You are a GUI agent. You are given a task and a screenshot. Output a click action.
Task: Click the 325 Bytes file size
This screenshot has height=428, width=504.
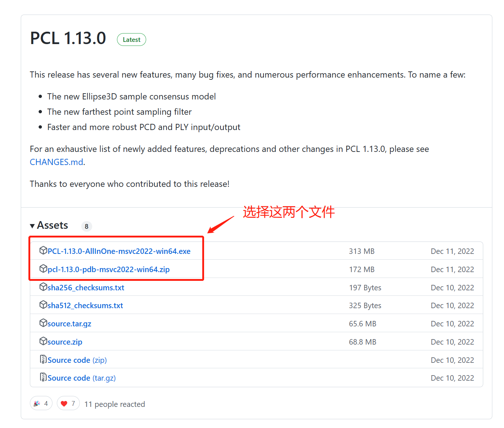[x=365, y=306]
